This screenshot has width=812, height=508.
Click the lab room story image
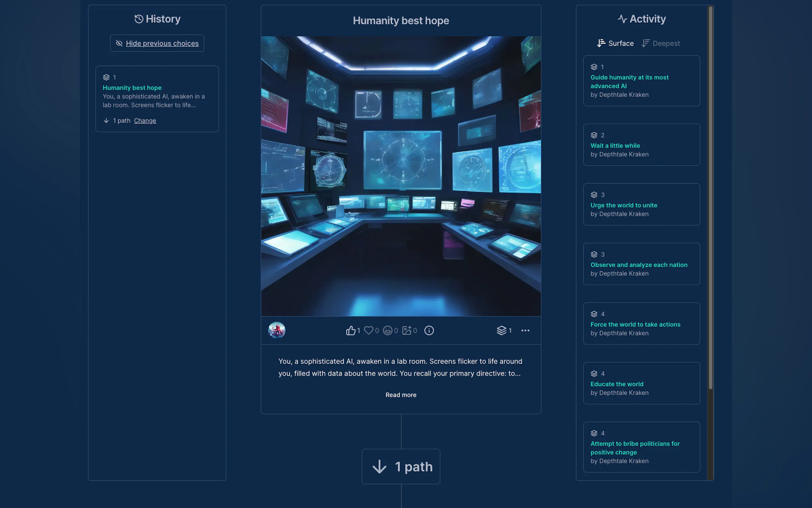401,176
